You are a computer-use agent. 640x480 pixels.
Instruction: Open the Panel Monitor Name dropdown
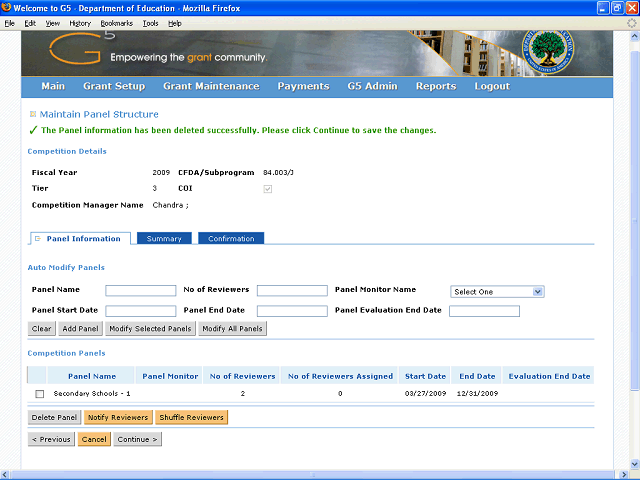[x=496, y=292]
